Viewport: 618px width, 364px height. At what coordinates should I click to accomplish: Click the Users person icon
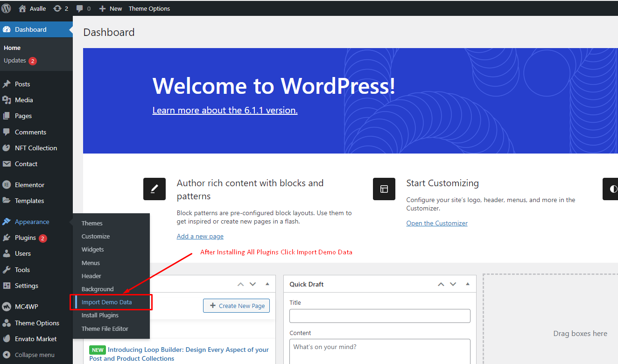click(x=7, y=253)
